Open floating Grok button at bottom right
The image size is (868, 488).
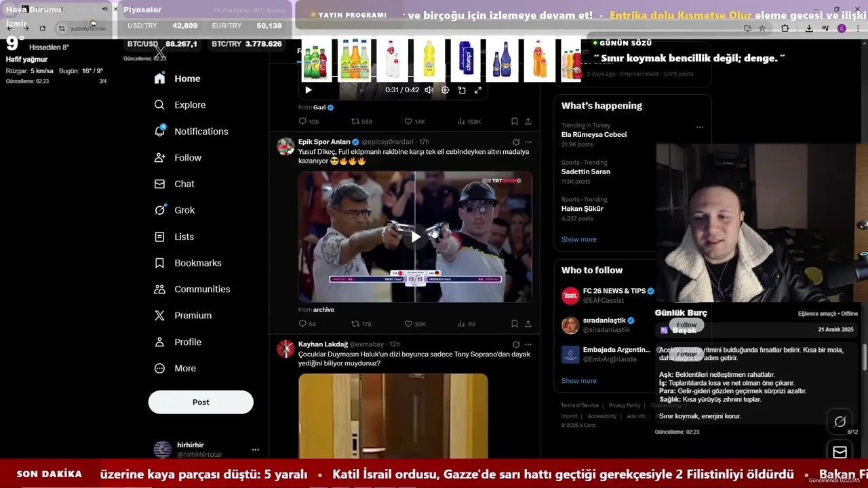(840, 422)
